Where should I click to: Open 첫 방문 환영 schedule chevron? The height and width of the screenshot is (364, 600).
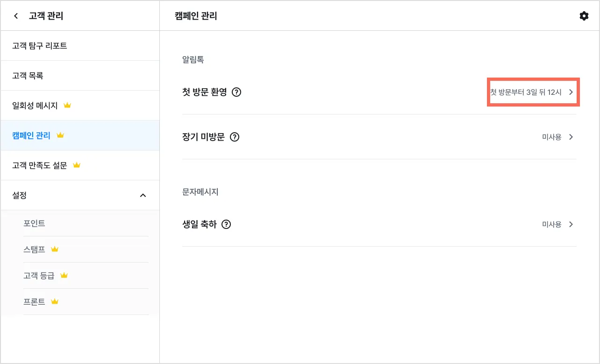click(x=571, y=92)
